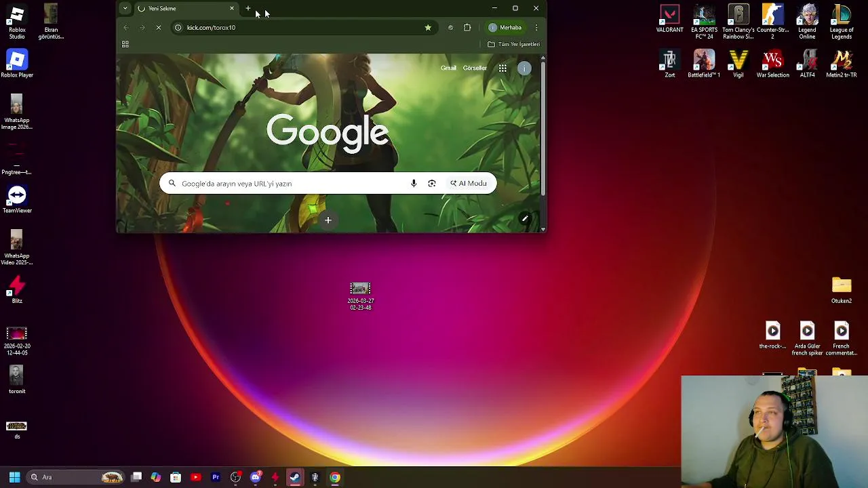This screenshot has width=868, height=488.
Task: Start voice search with microphone icon
Action: tap(414, 184)
